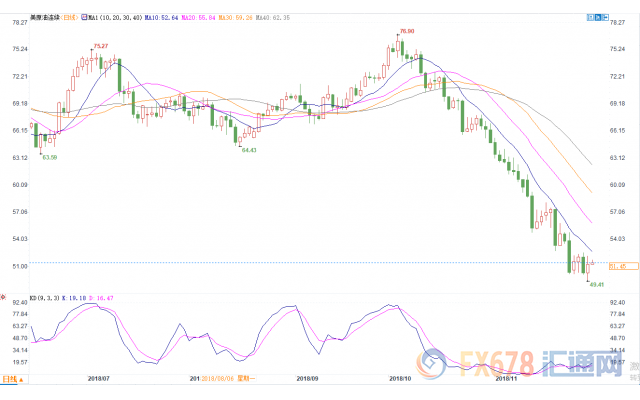Click the current price tag 51.45 on right axis

point(624,266)
